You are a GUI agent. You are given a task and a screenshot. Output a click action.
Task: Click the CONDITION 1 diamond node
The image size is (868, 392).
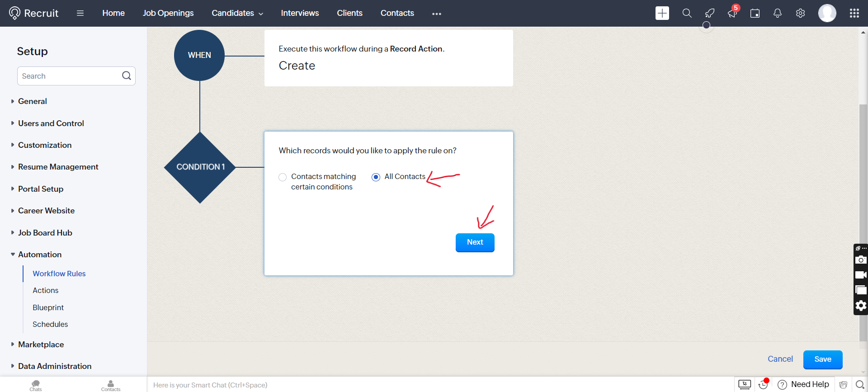200,167
